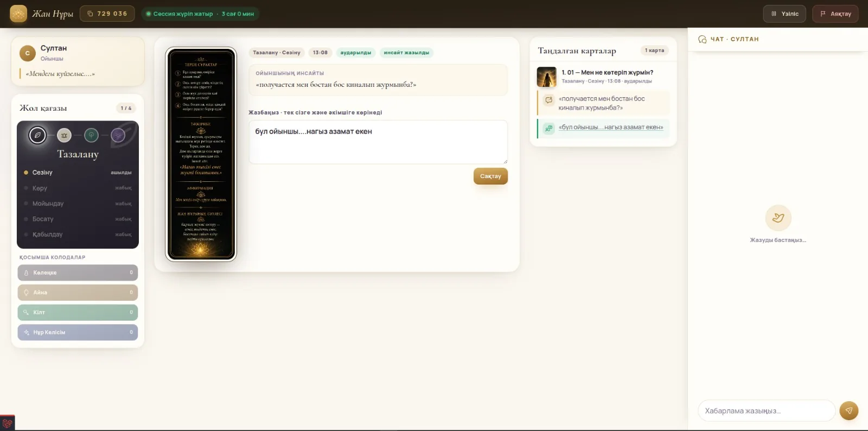The width and height of the screenshot is (868, 431).
Task: Click the Хабарлама жазыңыз chat input field
Action: click(x=767, y=410)
